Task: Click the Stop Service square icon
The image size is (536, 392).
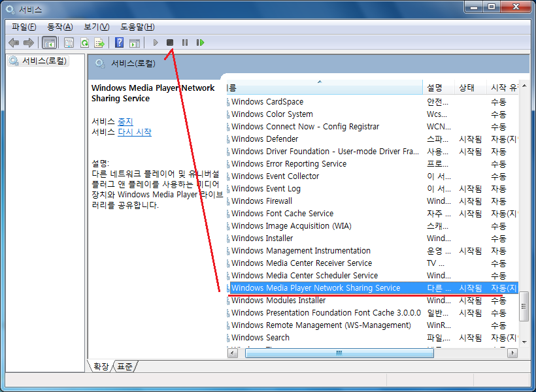Action: 170,42
